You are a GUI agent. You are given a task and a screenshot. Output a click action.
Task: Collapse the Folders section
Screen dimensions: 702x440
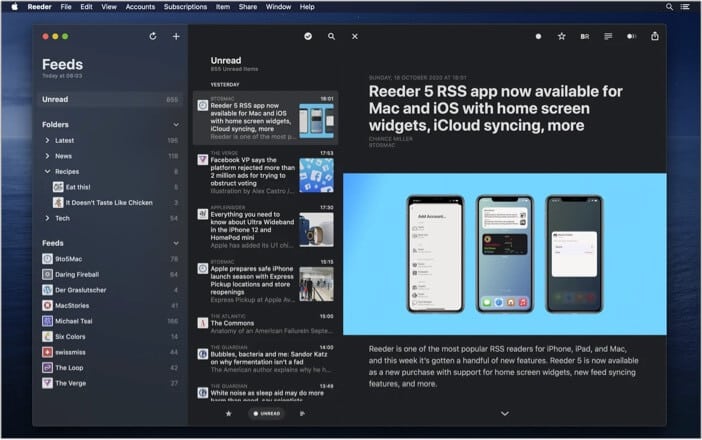pyautogui.click(x=176, y=125)
